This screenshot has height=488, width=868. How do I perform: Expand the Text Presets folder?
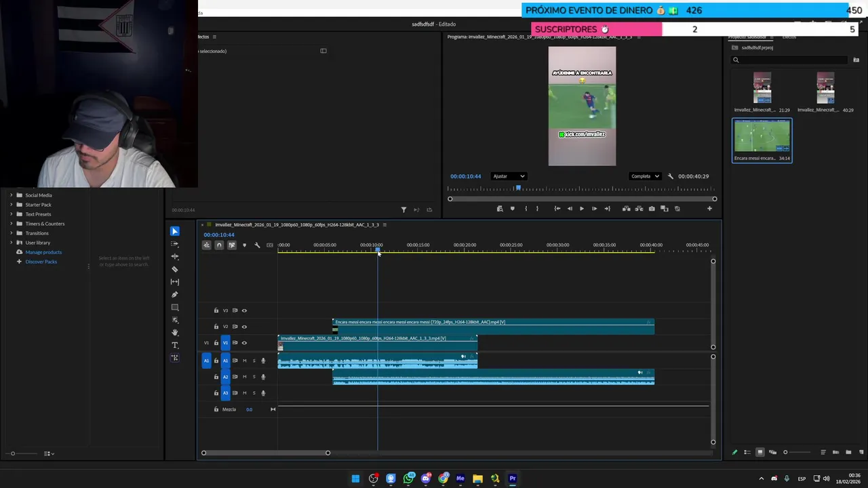pos(11,214)
